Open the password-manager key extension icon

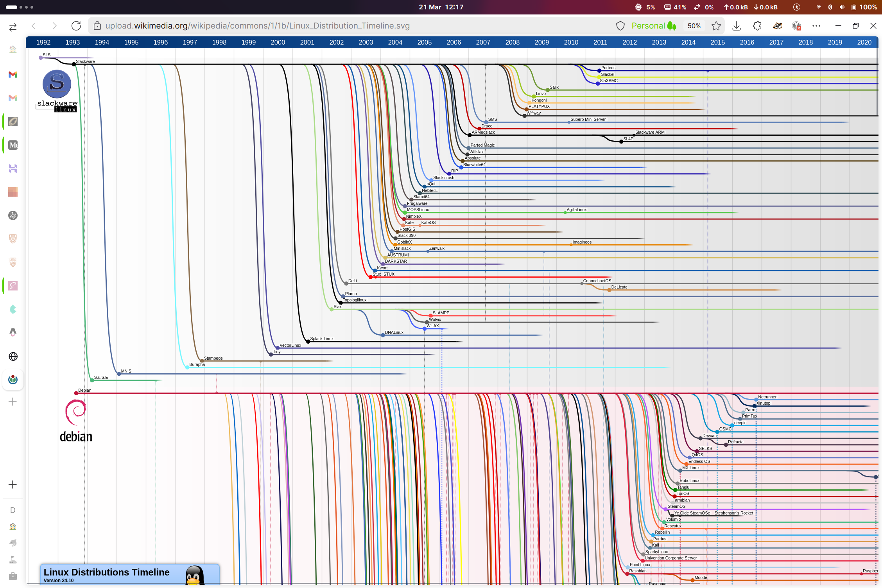pos(796,26)
